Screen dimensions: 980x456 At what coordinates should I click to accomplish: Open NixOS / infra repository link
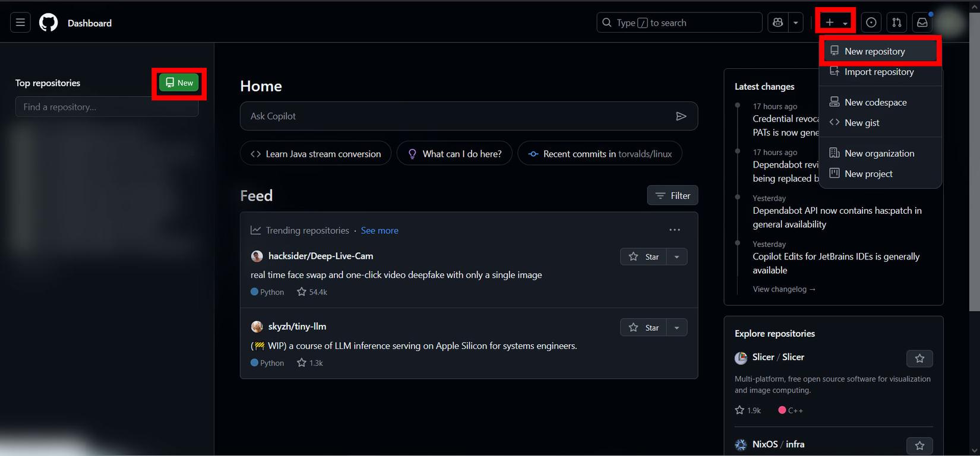point(778,444)
